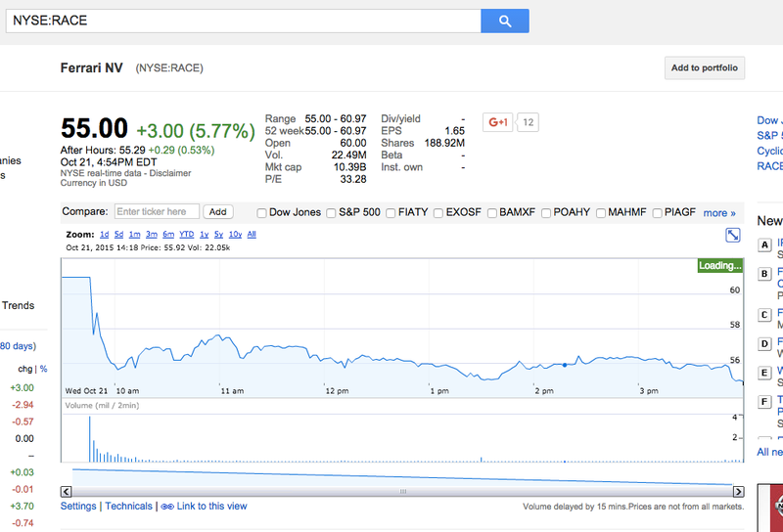Enable EXOSF comparison checkbox
The image size is (783, 532).
438,213
